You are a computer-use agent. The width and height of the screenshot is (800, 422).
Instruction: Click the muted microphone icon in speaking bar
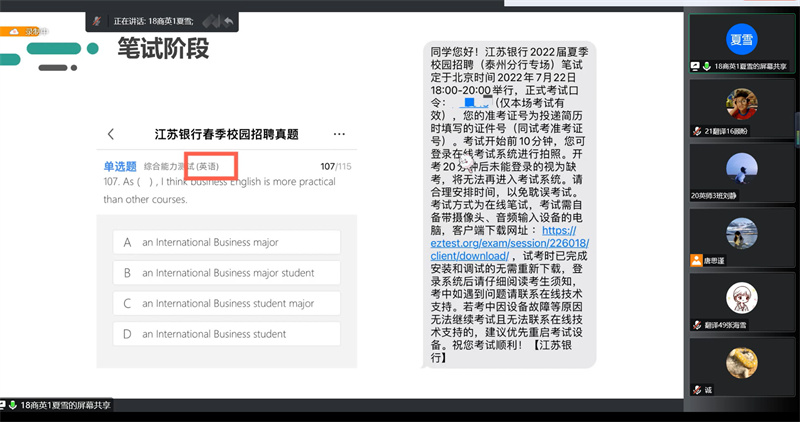(x=97, y=20)
